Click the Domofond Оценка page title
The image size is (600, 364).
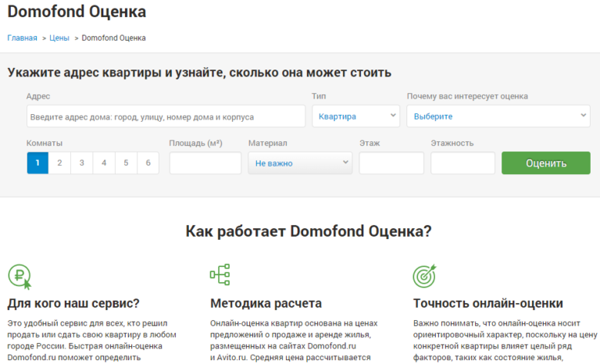click(x=77, y=12)
